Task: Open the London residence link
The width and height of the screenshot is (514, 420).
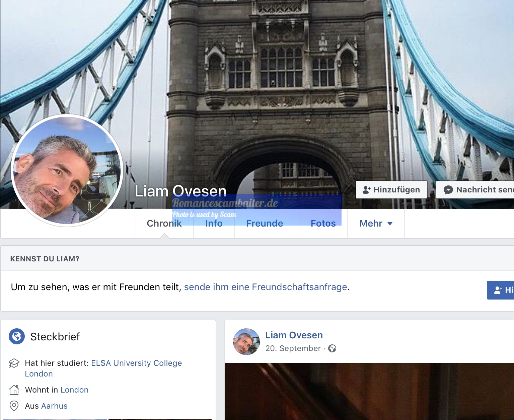Action: pos(74,390)
